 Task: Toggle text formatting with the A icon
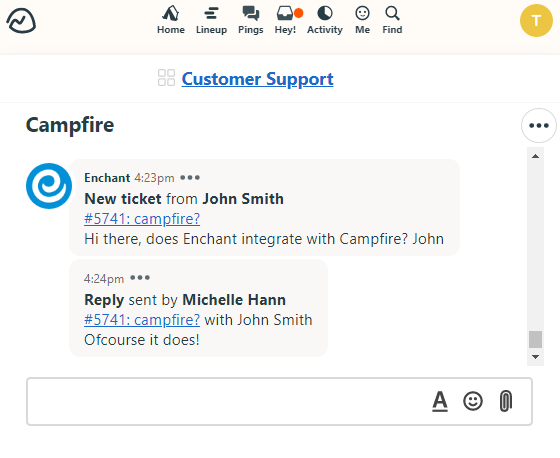(440, 401)
